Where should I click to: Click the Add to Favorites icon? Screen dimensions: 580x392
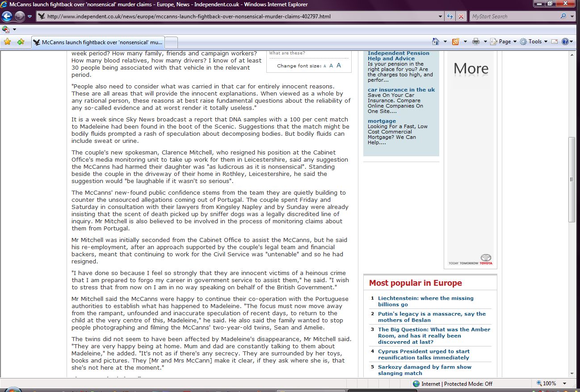[21, 42]
